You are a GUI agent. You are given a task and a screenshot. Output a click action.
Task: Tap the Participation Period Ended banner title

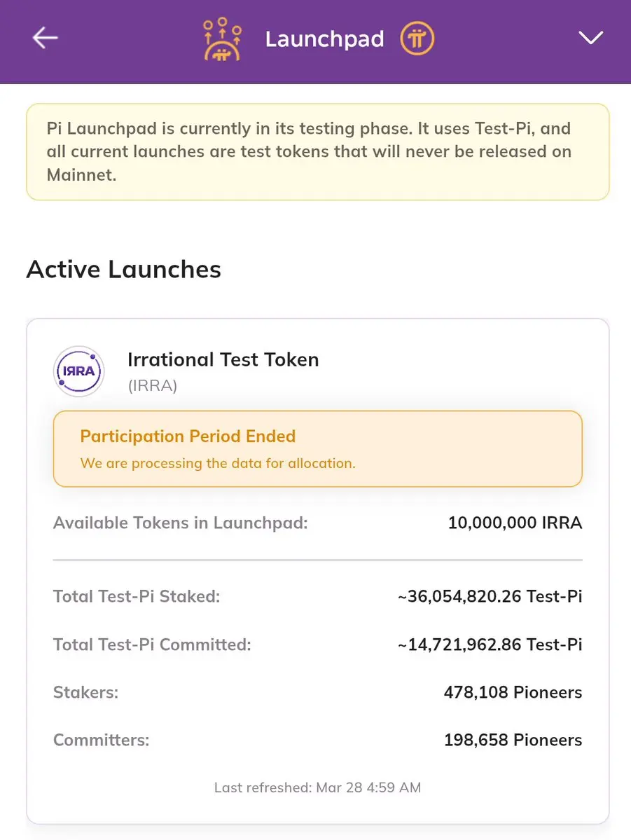[x=188, y=436]
